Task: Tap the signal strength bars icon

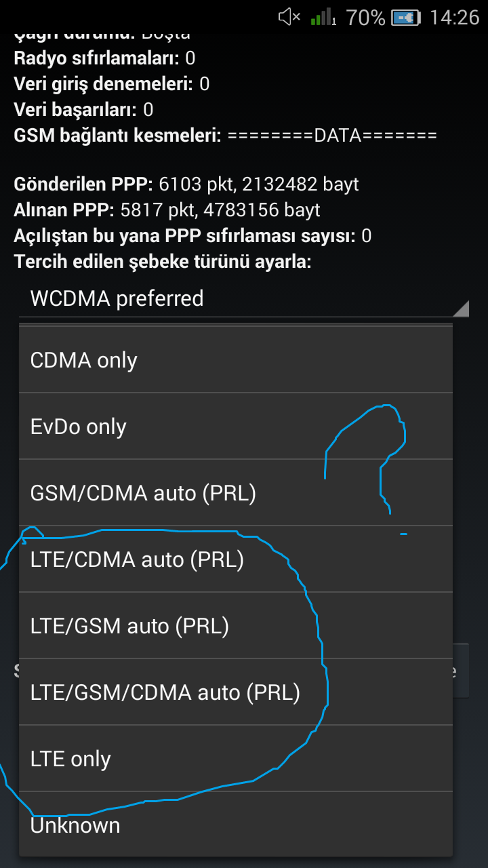Action: 323,17
